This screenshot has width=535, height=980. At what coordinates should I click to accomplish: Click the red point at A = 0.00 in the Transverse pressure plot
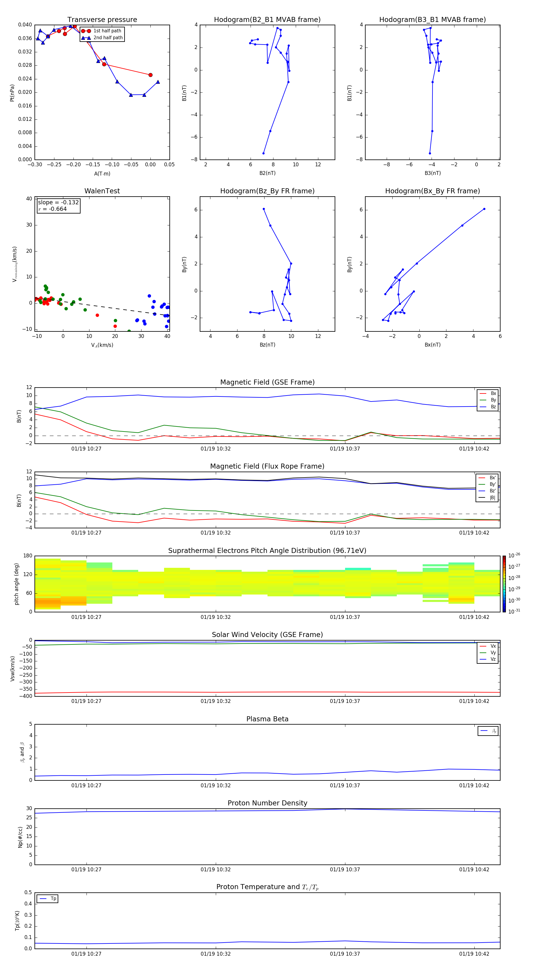tap(150, 75)
